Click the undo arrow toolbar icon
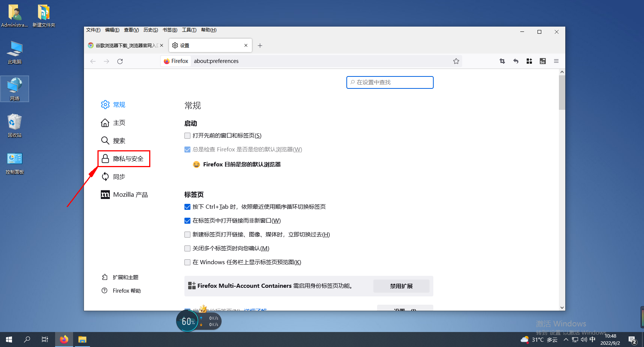This screenshot has height=347, width=644. [516, 61]
